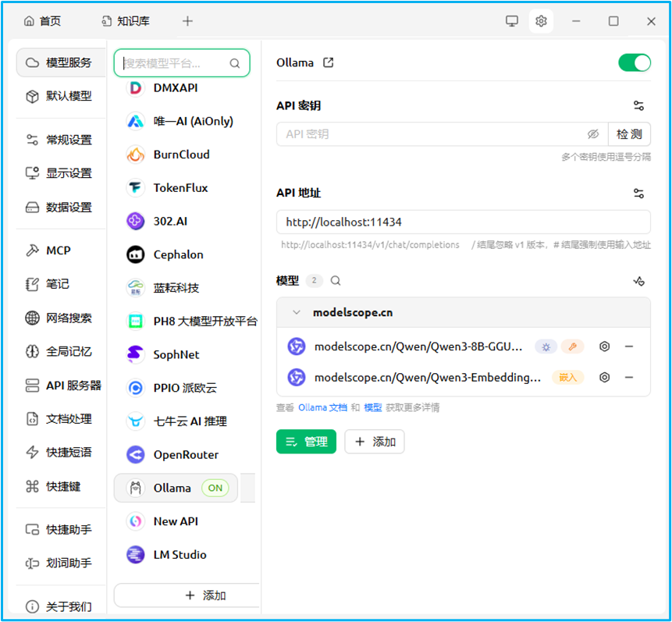Select 七牛云 AI 推理 provider
The width and height of the screenshot is (672, 622).
184,421
